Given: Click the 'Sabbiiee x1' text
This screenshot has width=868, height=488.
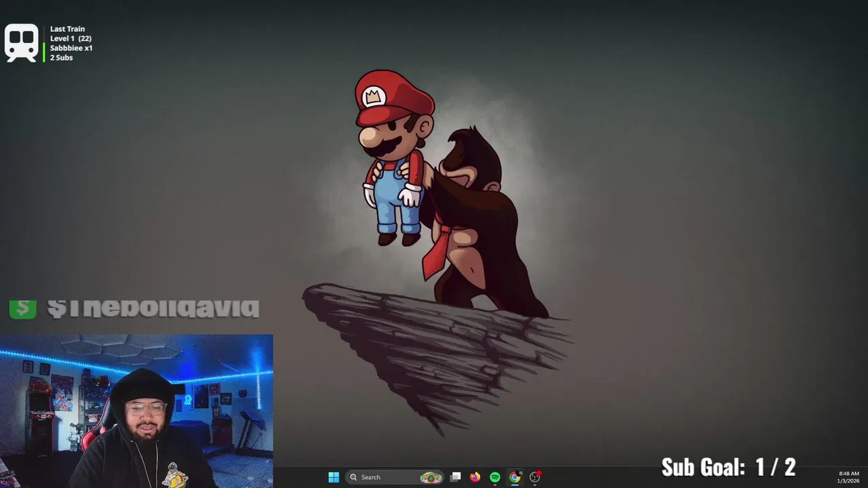Looking at the screenshot, I should coord(71,48).
